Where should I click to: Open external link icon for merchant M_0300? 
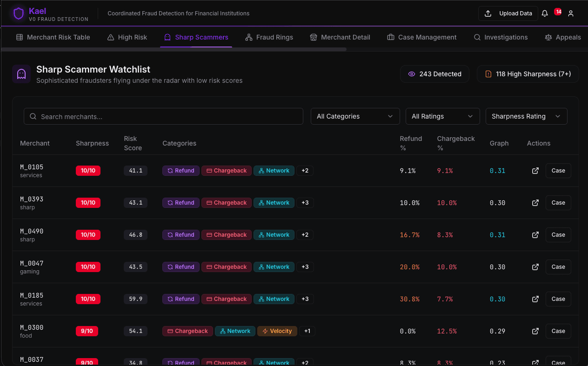[535, 331]
